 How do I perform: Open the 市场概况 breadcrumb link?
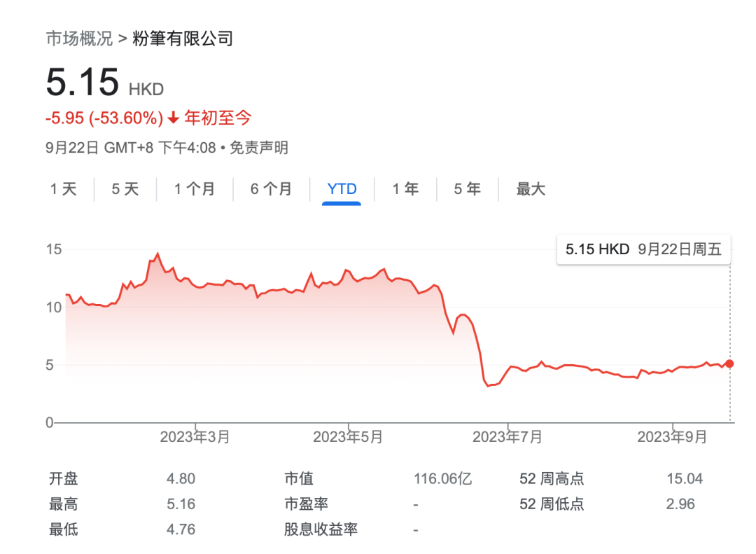click(79, 39)
